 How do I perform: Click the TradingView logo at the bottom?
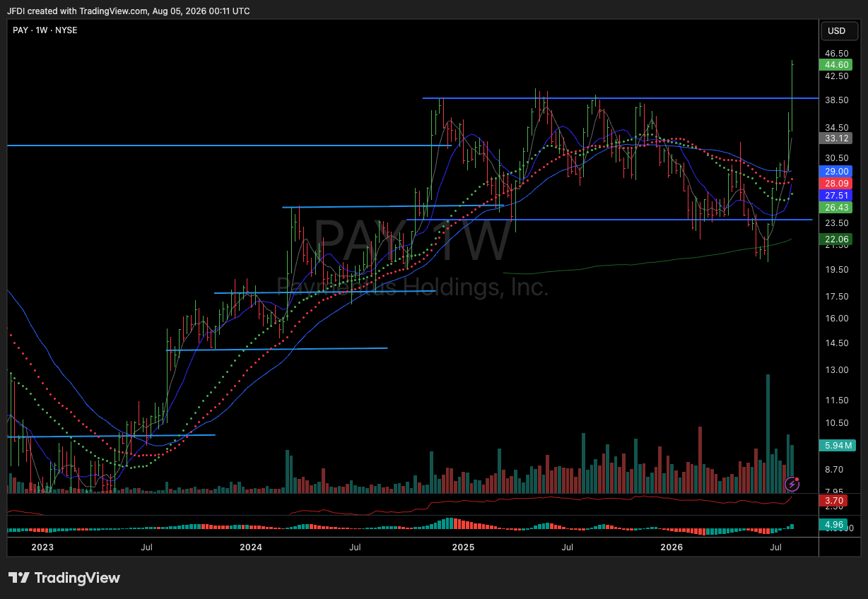tap(64, 578)
